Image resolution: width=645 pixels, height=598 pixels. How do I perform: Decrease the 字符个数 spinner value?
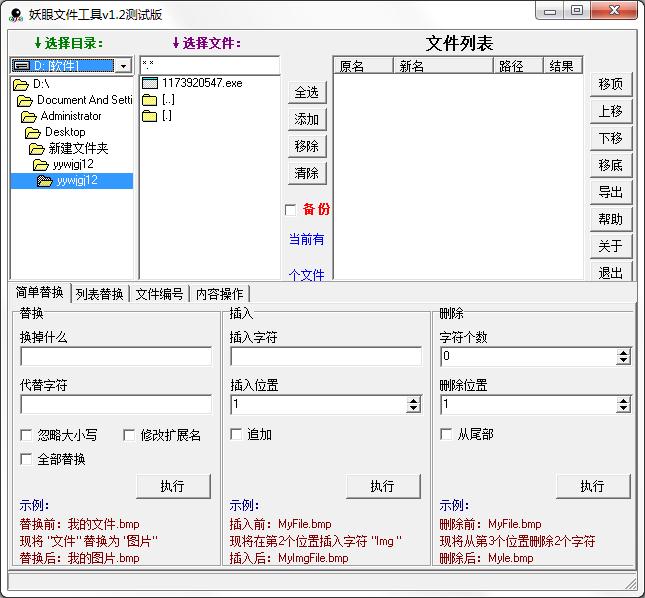[624, 360]
